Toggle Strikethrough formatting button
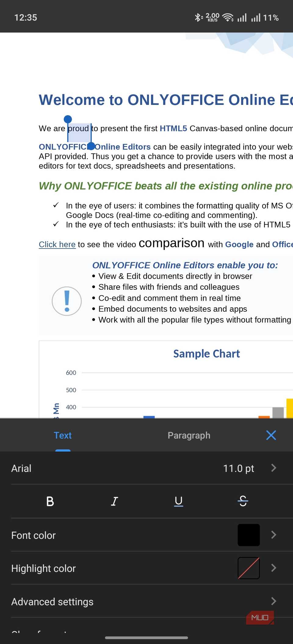293x644 pixels. (243, 501)
